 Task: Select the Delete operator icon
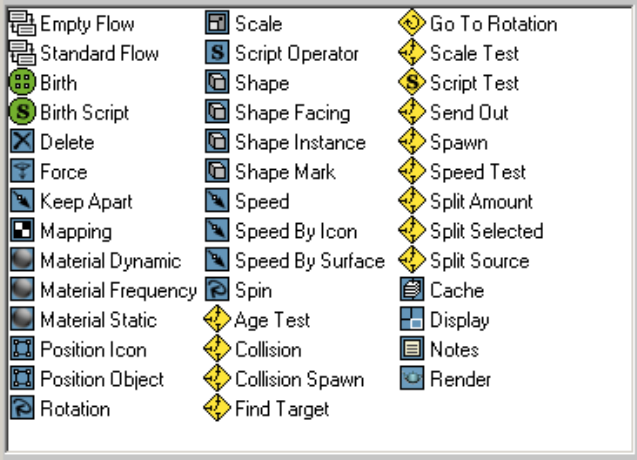(x=22, y=142)
